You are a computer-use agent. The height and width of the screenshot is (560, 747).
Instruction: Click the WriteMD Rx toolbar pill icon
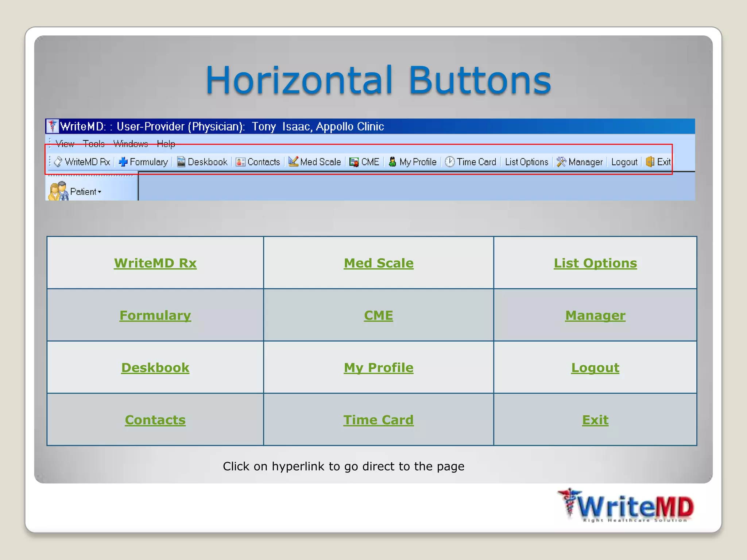[x=58, y=162]
